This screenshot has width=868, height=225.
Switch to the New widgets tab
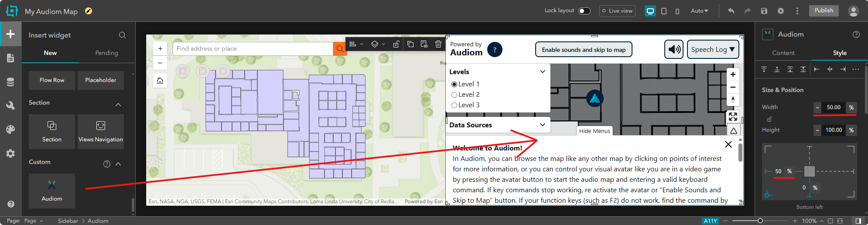50,53
